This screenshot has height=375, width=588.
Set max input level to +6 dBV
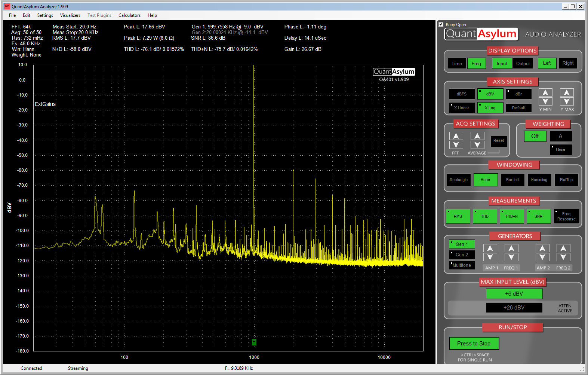[x=514, y=294]
